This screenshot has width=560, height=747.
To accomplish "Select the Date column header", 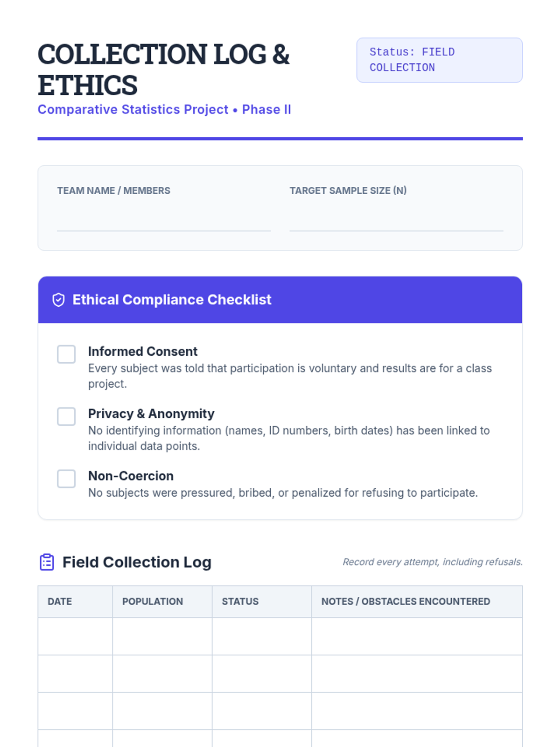I will [x=60, y=601].
